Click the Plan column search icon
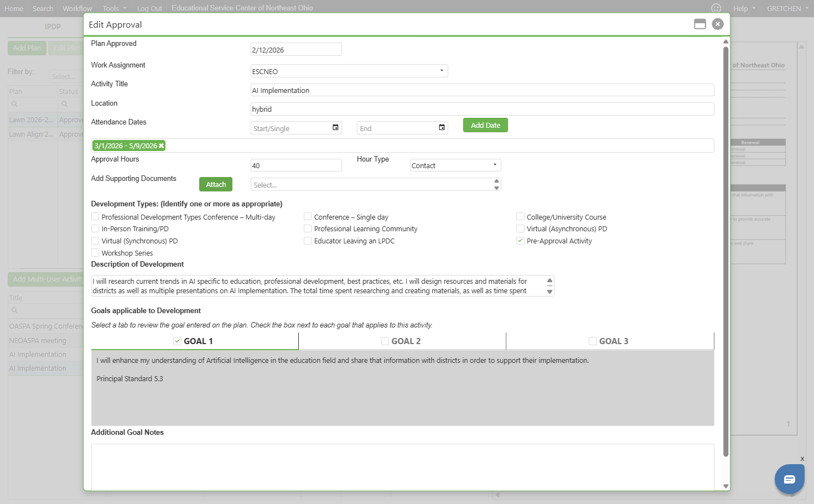The height and width of the screenshot is (504, 814). tap(15, 104)
